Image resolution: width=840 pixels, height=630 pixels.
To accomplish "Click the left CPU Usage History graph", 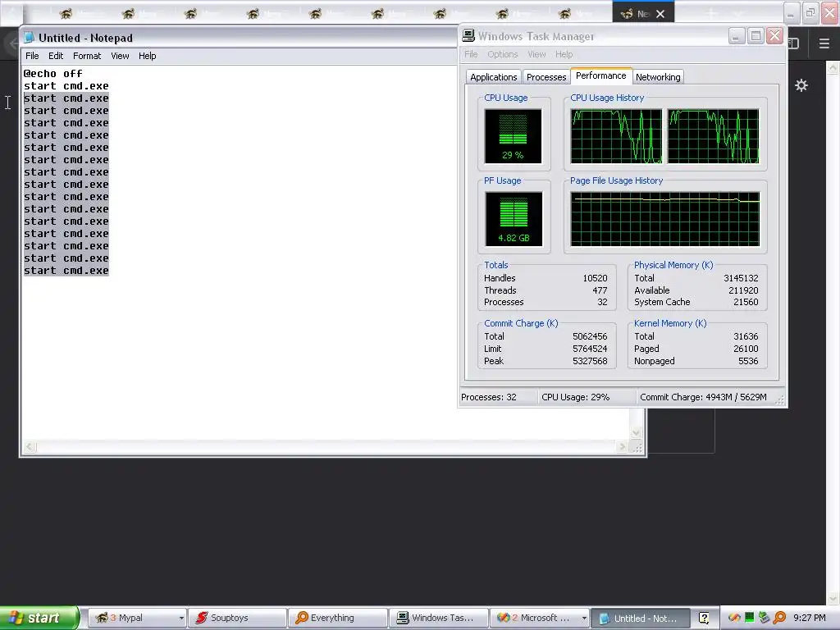I will tap(616, 136).
